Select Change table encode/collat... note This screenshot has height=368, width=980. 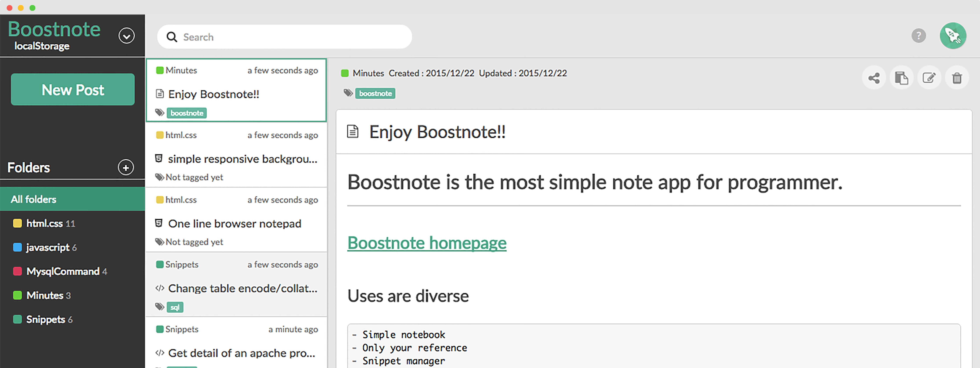pos(236,284)
